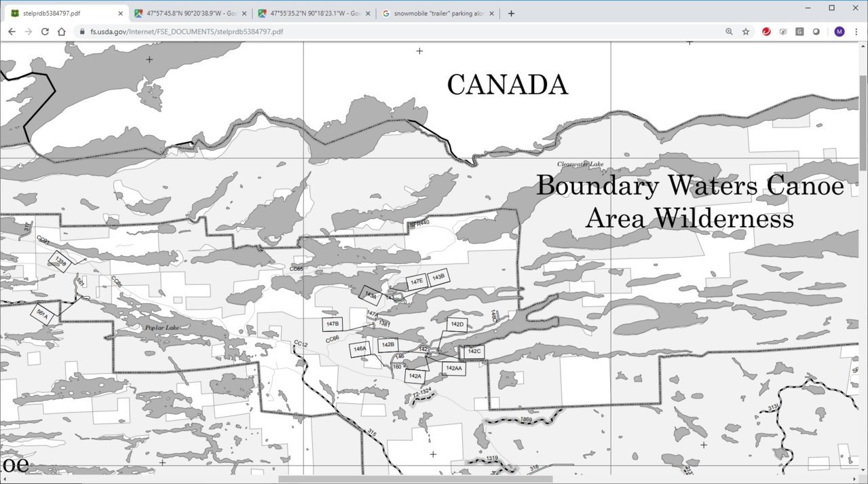
Task: Bookmark this page with the star
Action: 745,31
